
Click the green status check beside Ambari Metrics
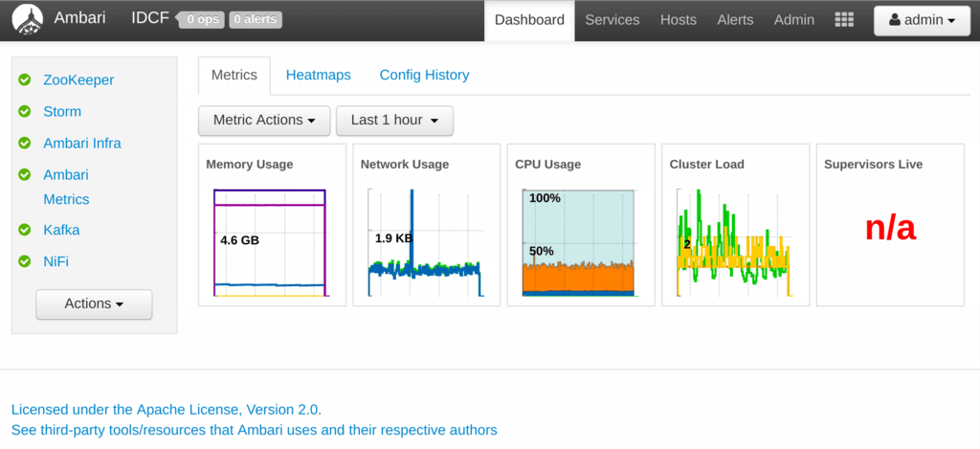(24, 174)
